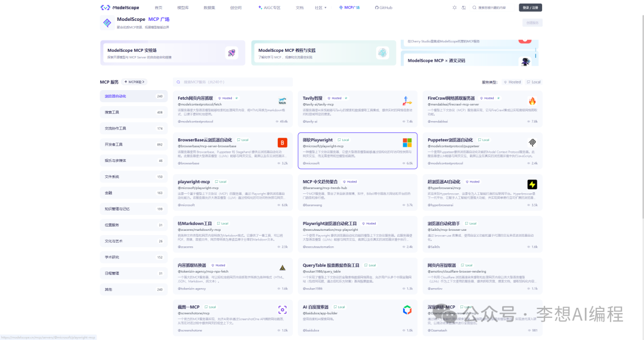
Task: Select the 搜索工具 category
Action: 134,112
